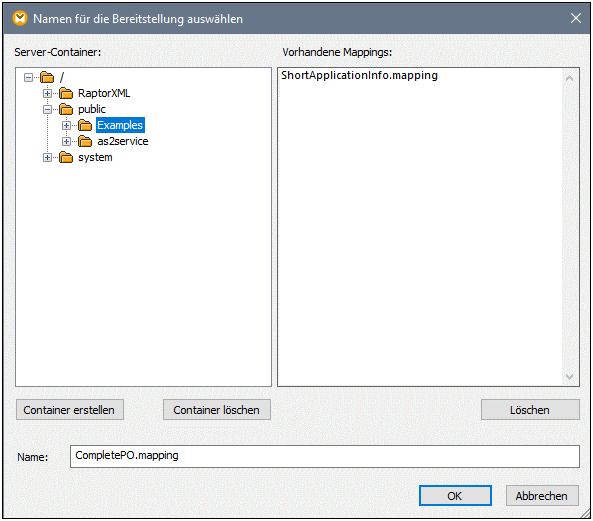Viewport: 593px width, 521px height.
Task: Click the Container löschen button
Action: point(217,410)
